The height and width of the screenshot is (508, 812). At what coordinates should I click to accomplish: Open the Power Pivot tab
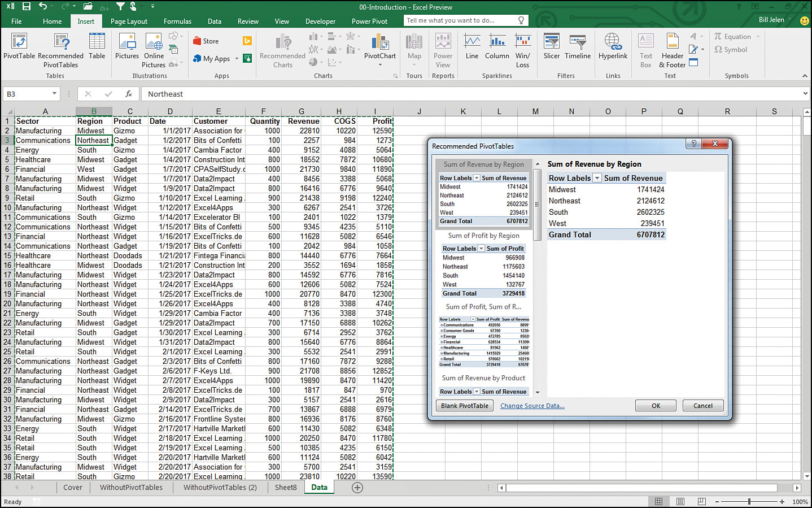pyautogui.click(x=369, y=21)
